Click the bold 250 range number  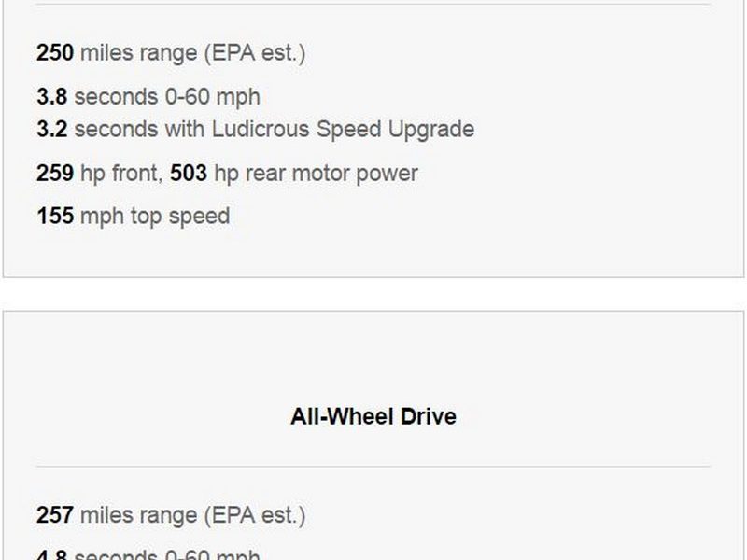(55, 53)
